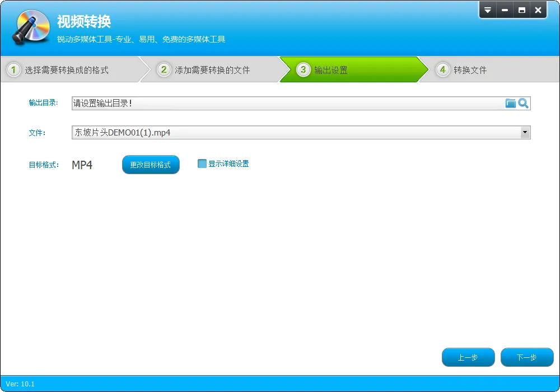Screen dimensions: 560x392
Task: Click step number 1 circle icon
Action: pos(13,69)
